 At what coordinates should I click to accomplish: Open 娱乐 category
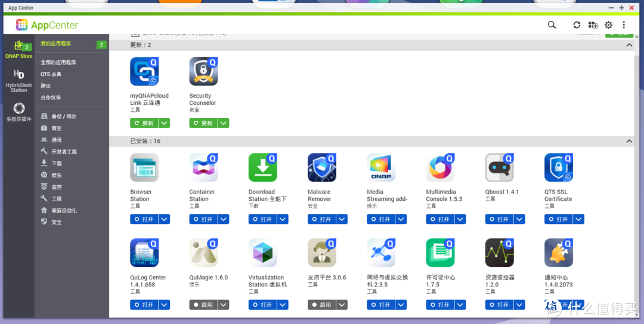click(x=51, y=175)
